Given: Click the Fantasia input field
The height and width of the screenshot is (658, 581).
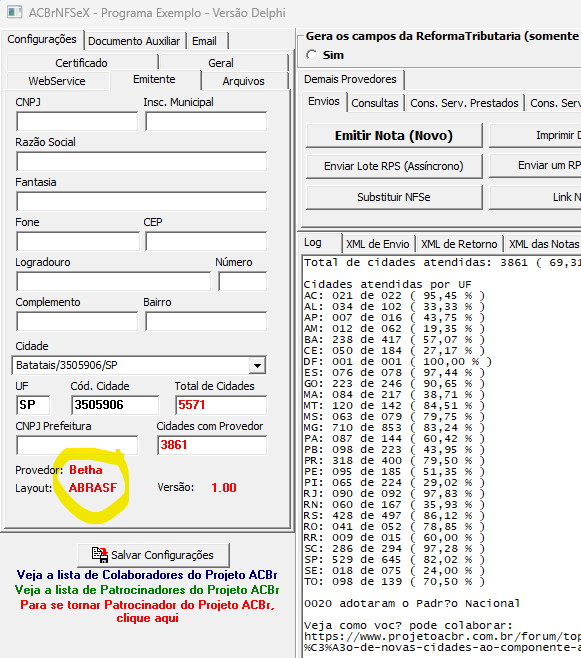Looking at the screenshot, I should pos(142,201).
